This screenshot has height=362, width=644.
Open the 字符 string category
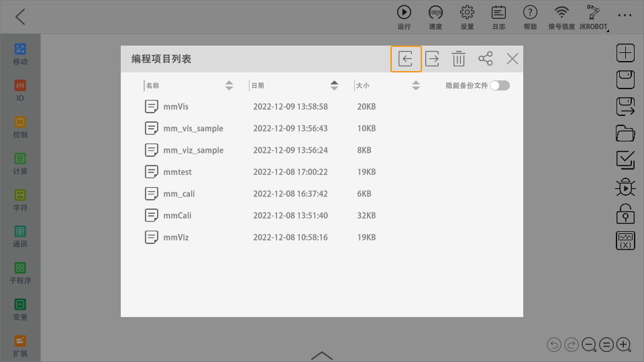click(x=20, y=200)
